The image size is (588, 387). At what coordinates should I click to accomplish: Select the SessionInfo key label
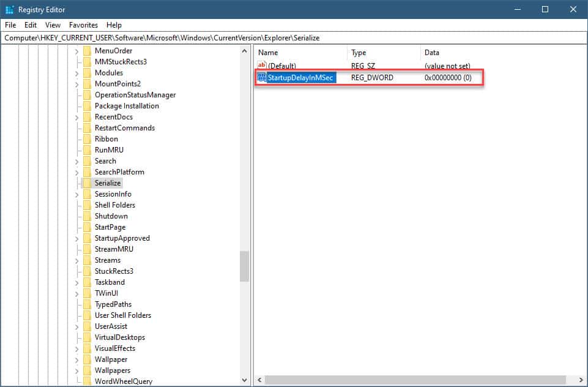coord(113,194)
